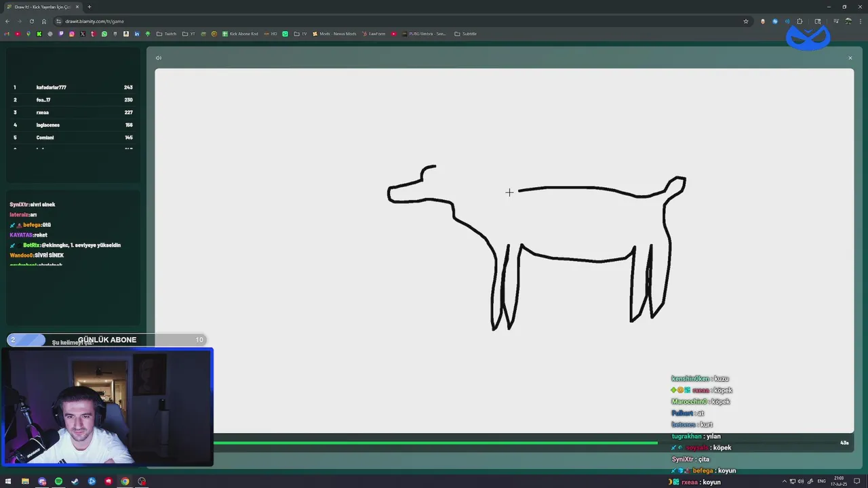
Task: Open the Kick bookmark icon
Action: tap(39, 34)
